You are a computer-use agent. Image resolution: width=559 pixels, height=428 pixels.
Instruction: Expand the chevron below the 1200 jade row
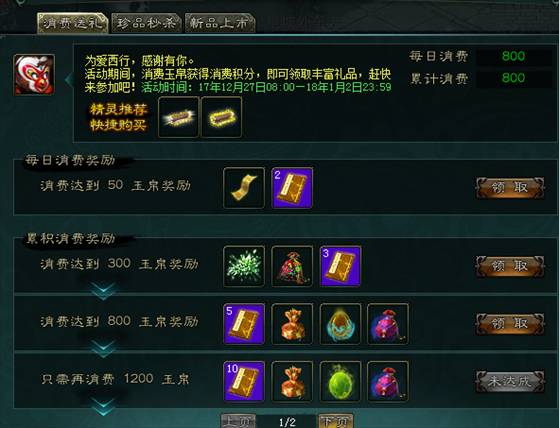click(103, 407)
